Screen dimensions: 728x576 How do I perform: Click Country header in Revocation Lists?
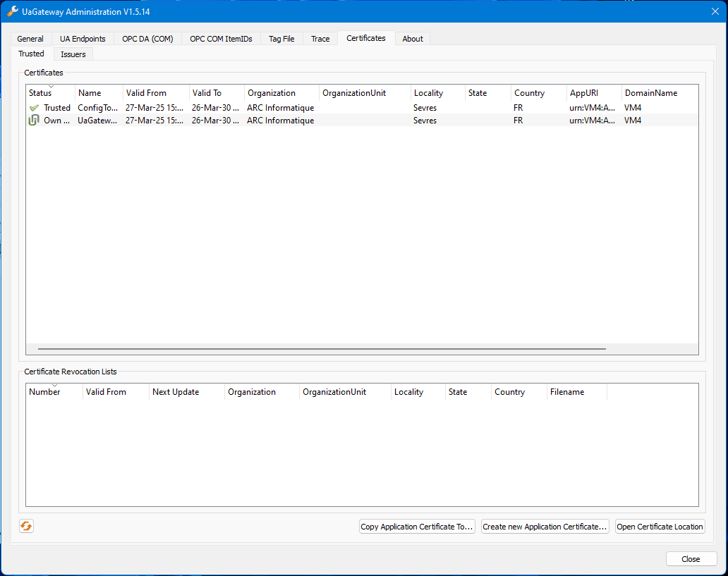point(519,392)
